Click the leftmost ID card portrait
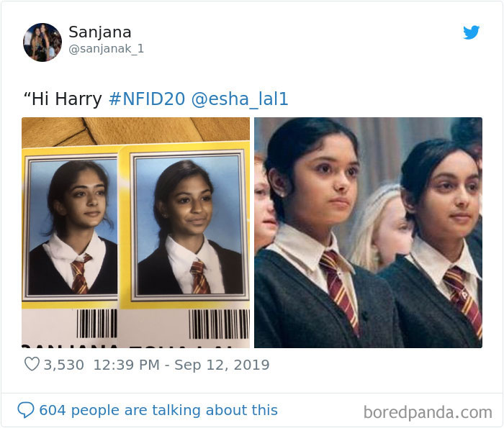504x428 pixels. click(73, 227)
